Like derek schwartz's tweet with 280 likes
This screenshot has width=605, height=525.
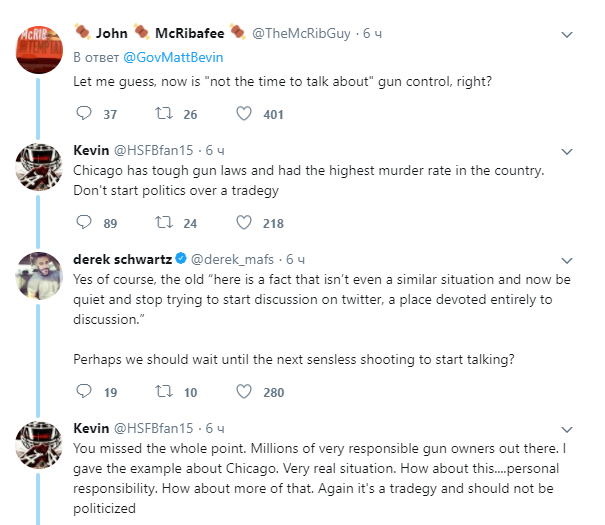[243, 391]
